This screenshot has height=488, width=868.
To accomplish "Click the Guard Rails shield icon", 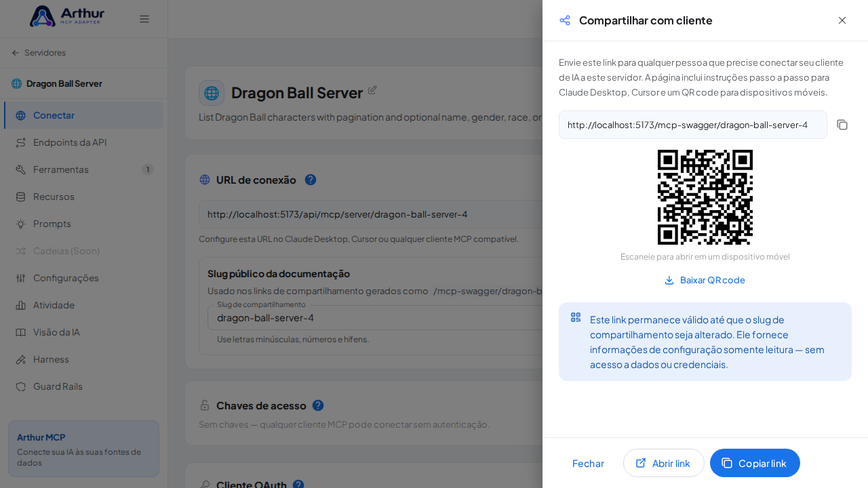I will tap(20, 386).
